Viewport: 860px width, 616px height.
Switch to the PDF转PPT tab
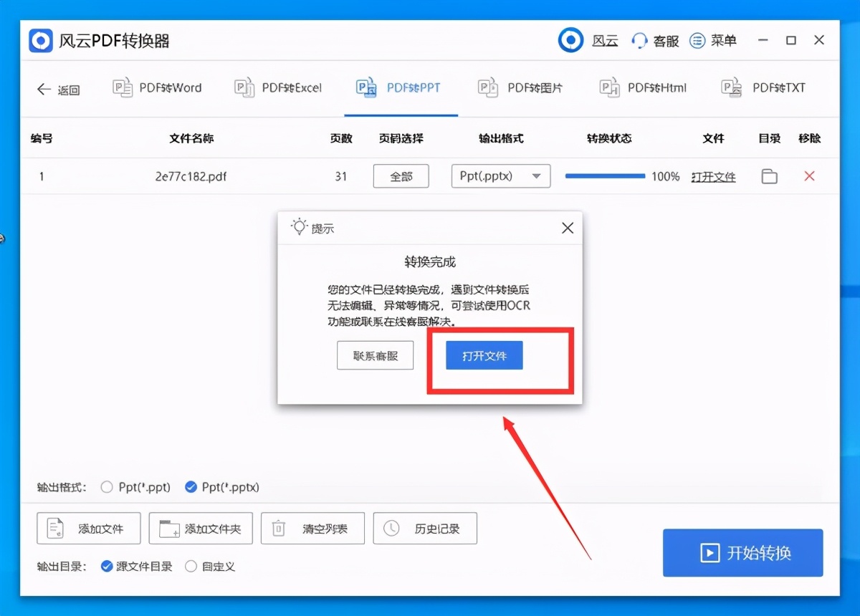pos(401,87)
